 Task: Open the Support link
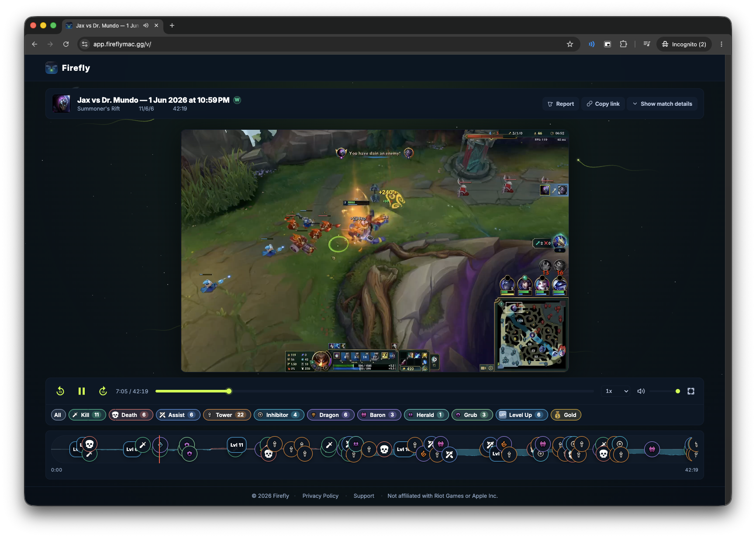click(x=364, y=496)
